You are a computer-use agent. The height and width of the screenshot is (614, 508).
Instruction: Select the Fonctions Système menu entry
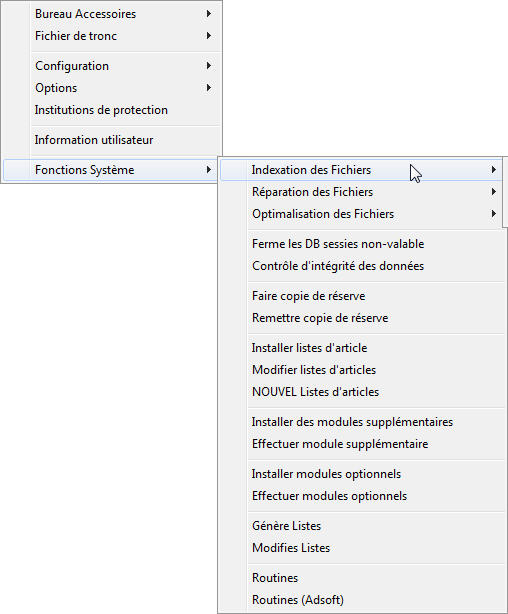pos(112,170)
